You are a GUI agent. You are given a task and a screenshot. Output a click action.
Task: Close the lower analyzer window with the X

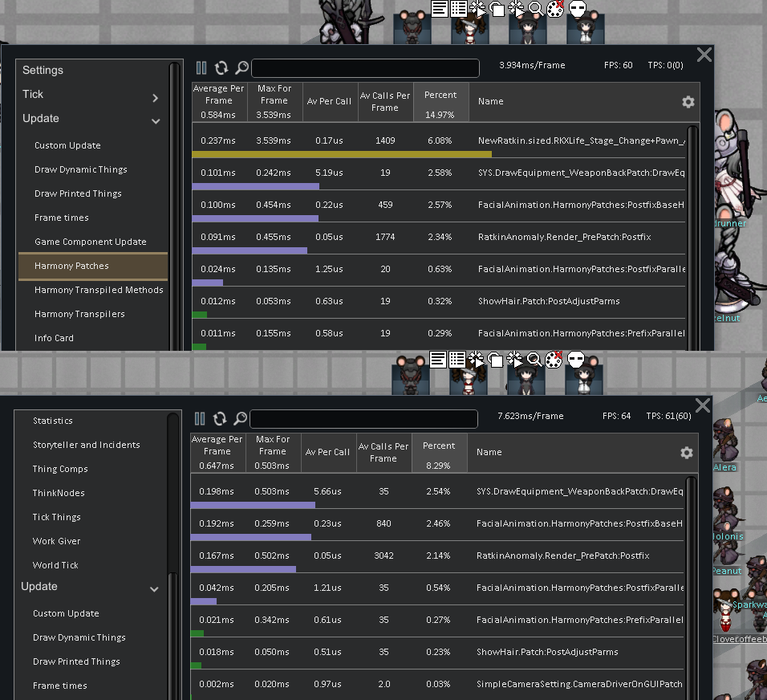[x=703, y=405]
